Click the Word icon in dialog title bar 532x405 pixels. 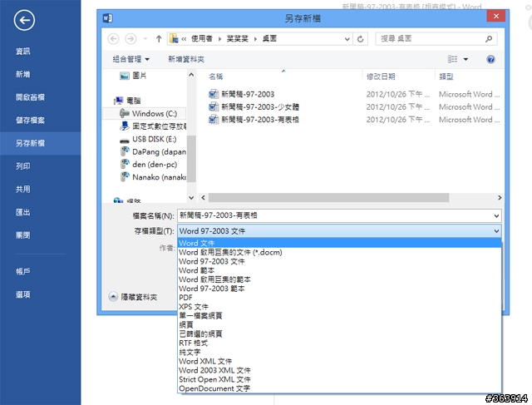[107, 18]
